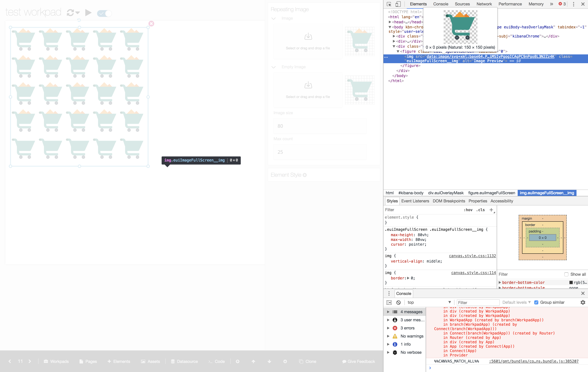
Task: Open the Console settings gear
Action: 583,302
